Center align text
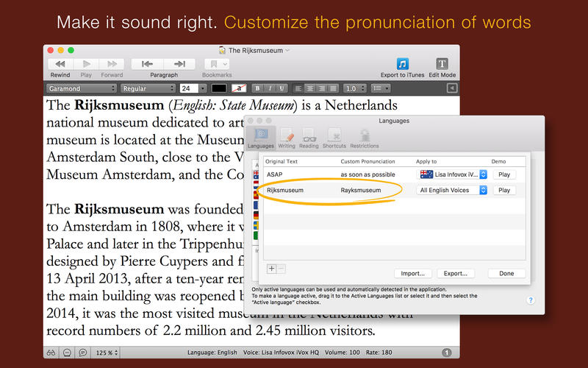Image resolution: width=588 pixels, height=368 pixels. [310, 88]
